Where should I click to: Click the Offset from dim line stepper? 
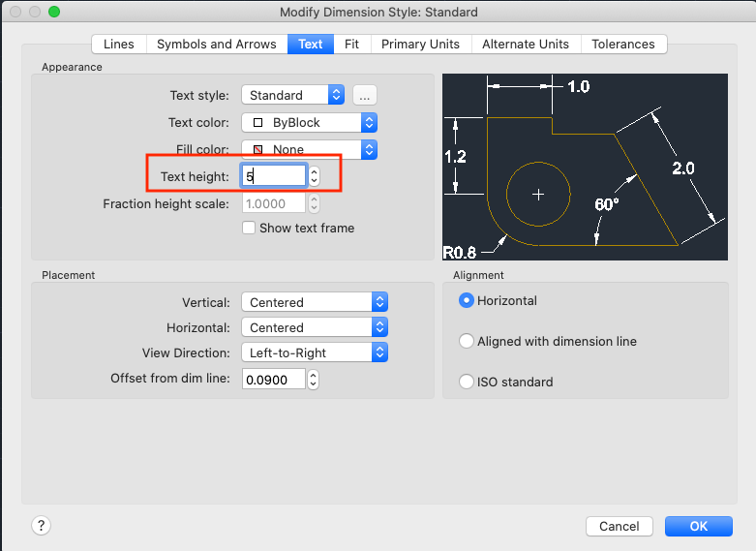coord(314,380)
